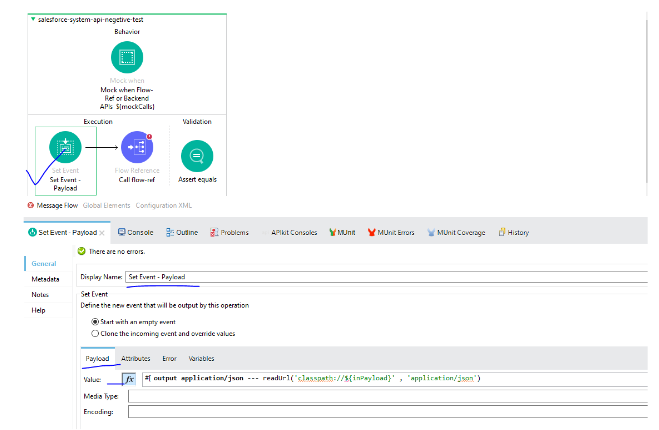Open the APIkit Consoles tab
The image size is (659, 430).
[x=294, y=232]
